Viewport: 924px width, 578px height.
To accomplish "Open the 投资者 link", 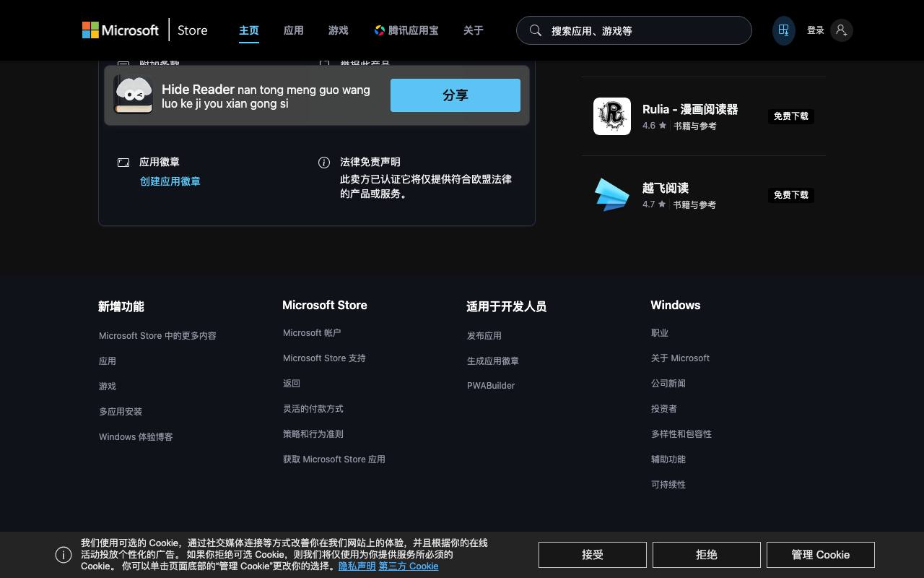I will click(x=664, y=409).
